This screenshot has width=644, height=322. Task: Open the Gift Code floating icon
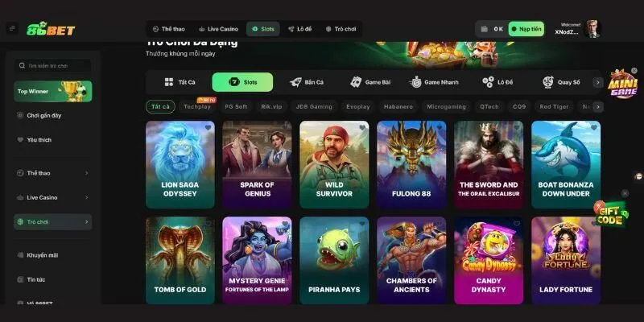pos(612,214)
